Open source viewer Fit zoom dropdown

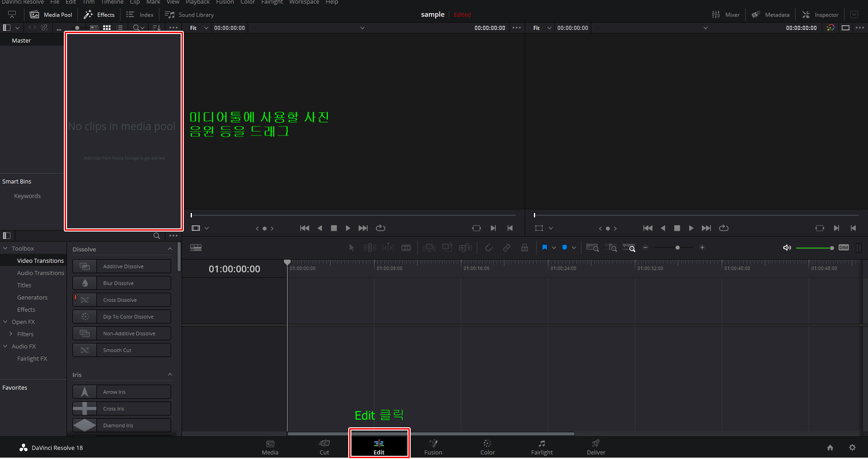point(199,28)
